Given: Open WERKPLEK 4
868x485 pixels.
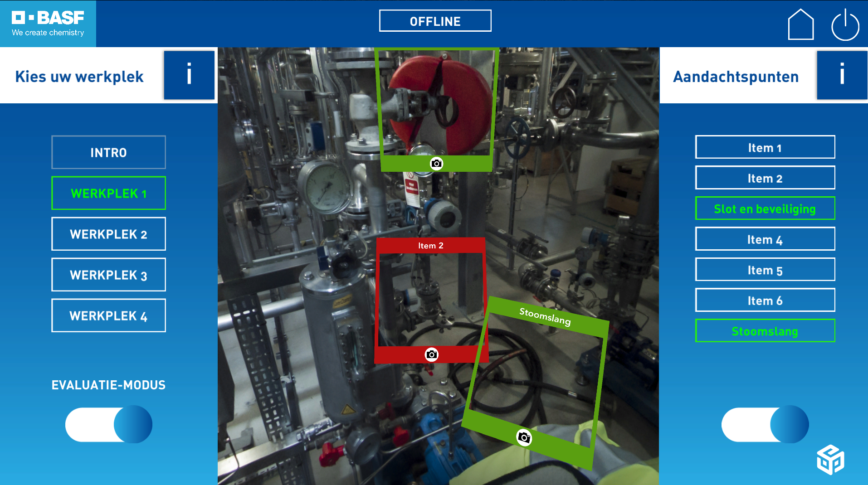Looking at the screenshot, I should [x=108, y=315].
